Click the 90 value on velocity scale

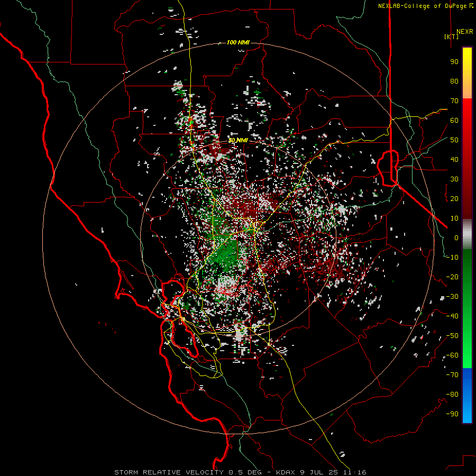pyautogui.click(x=454, y=62)
